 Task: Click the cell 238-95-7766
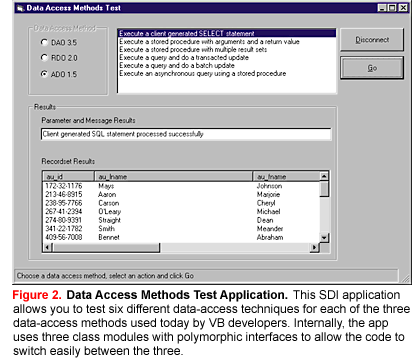pos(64,203)
